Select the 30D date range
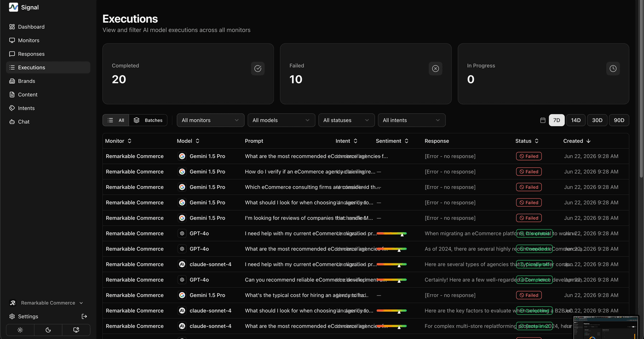 coord(597,120)
